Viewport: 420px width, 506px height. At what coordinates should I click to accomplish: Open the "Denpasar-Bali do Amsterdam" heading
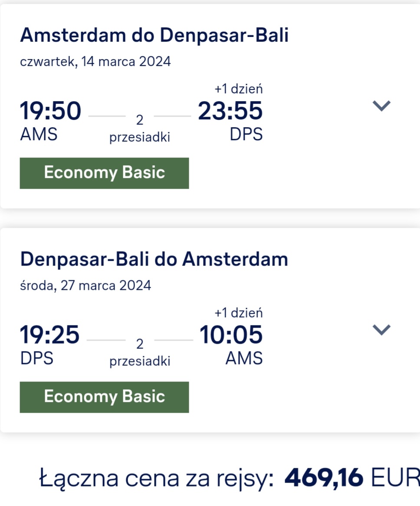(154, 259)
